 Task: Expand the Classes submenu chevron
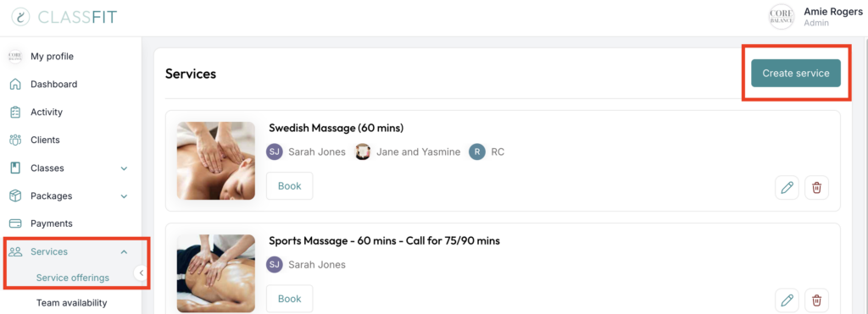tap(124, 168)
